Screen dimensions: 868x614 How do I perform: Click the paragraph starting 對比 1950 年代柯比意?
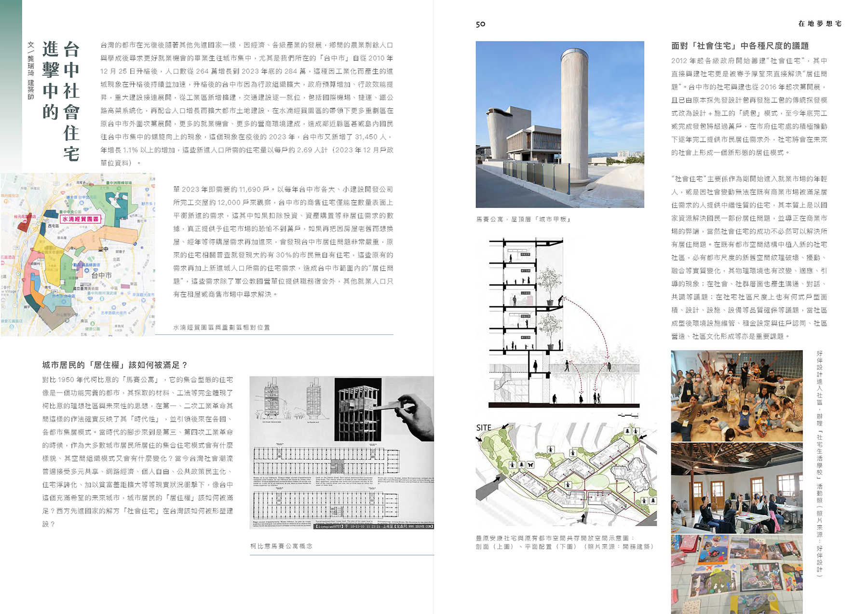coord(137,452)
